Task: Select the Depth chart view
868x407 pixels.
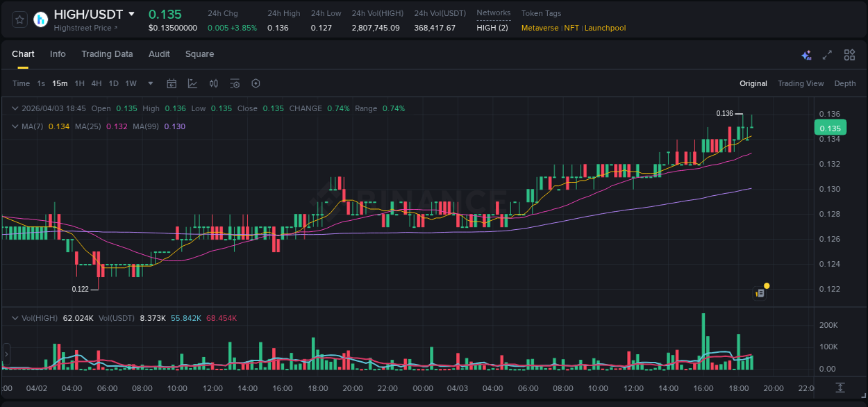Action: (x=845, y=83)
